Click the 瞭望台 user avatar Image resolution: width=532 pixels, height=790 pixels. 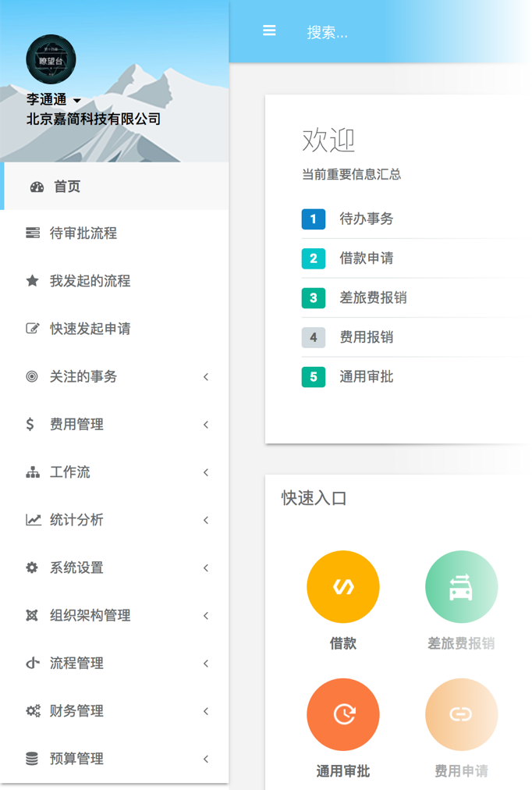tap(51, 59)
